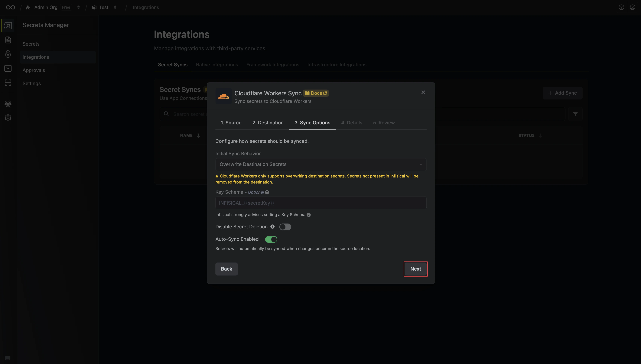Click the Next button
Image resolution: width=641 pixels, height=364 pixels.
415,269
